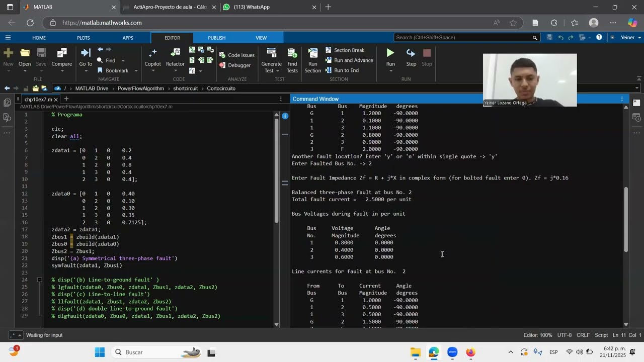Click the blue info indicator beside editor
Viewport: 644px width, 362px height.
[x=285, y=116]
